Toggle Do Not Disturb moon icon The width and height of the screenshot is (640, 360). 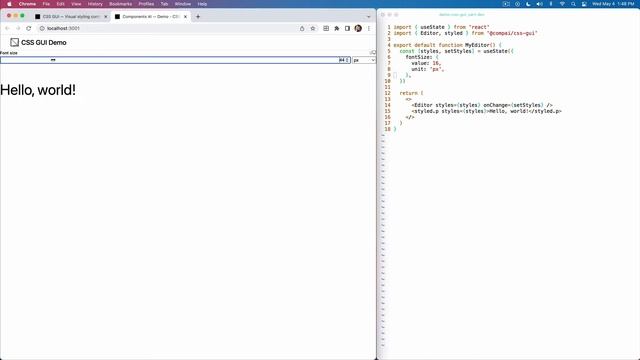click(x=528, y=4)
